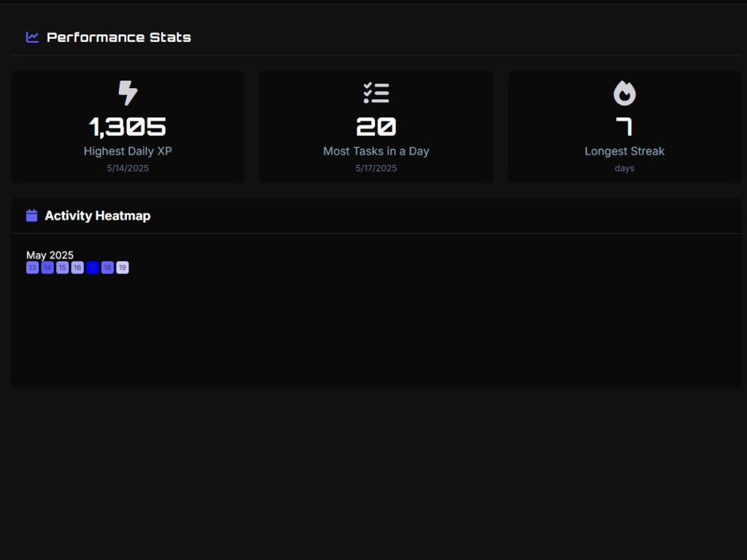747x560 pixels.
Task: Click the Performance Stats chart icon
Action: [x=32, y=37]
